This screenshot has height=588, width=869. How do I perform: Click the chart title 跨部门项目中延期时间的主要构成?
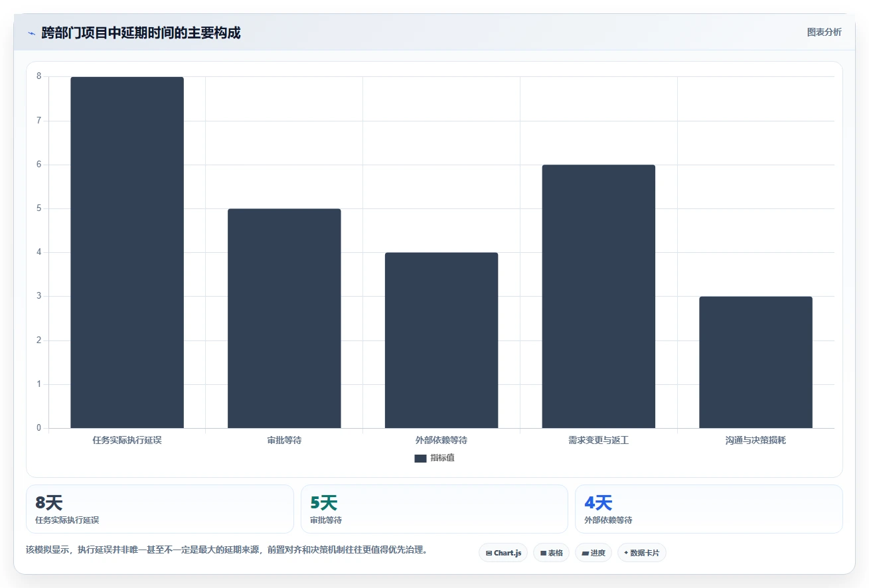pyautogui.click(x=141, y=33)
